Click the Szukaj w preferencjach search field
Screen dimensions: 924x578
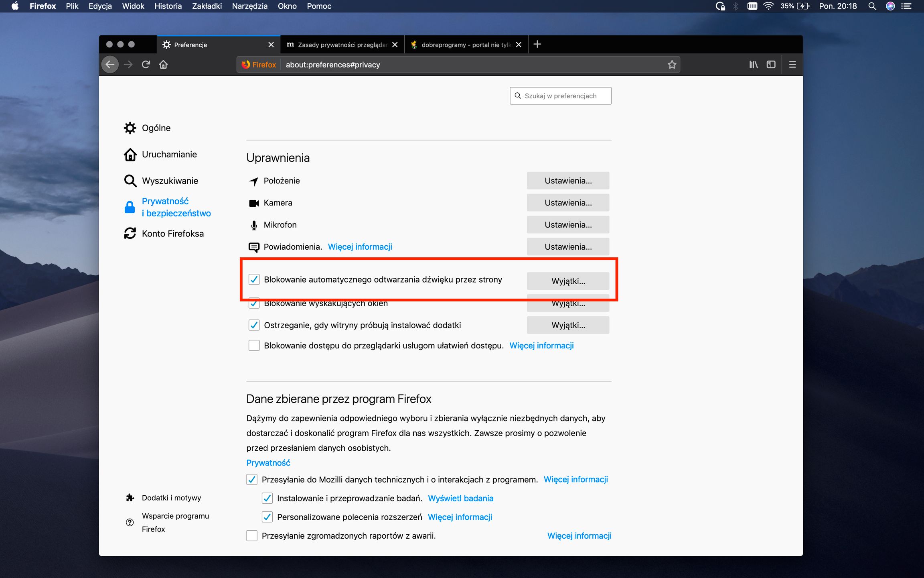[x=560, y=96]
